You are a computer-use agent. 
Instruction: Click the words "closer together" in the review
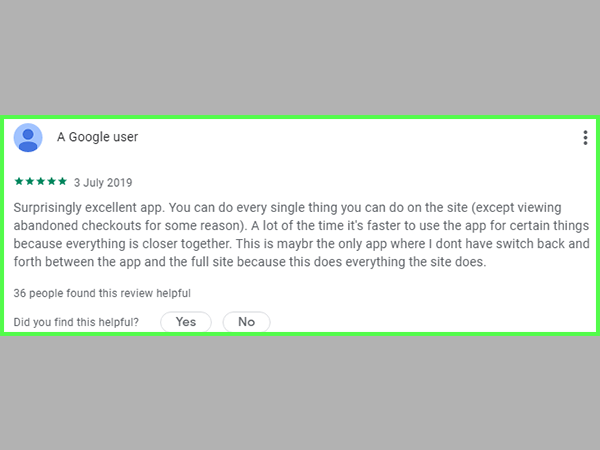coord(187,244)
